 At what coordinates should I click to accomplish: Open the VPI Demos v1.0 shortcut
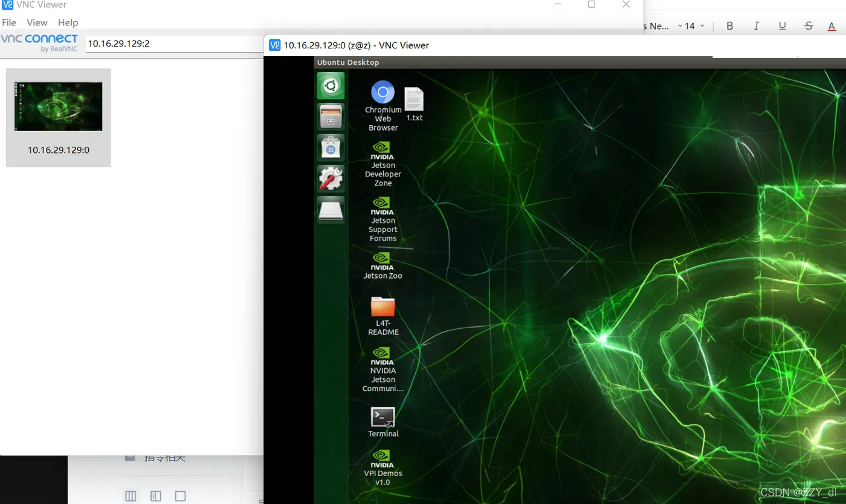[383, 467]
